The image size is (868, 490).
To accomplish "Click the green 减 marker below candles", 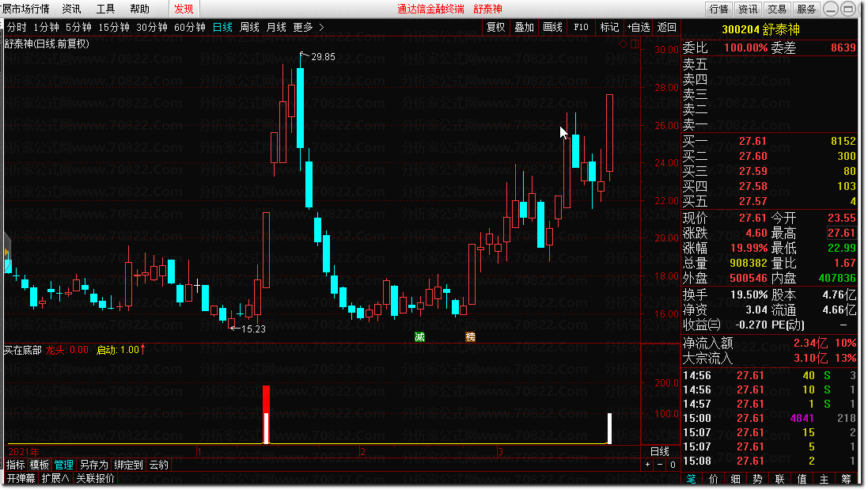I will pos(419,336).
